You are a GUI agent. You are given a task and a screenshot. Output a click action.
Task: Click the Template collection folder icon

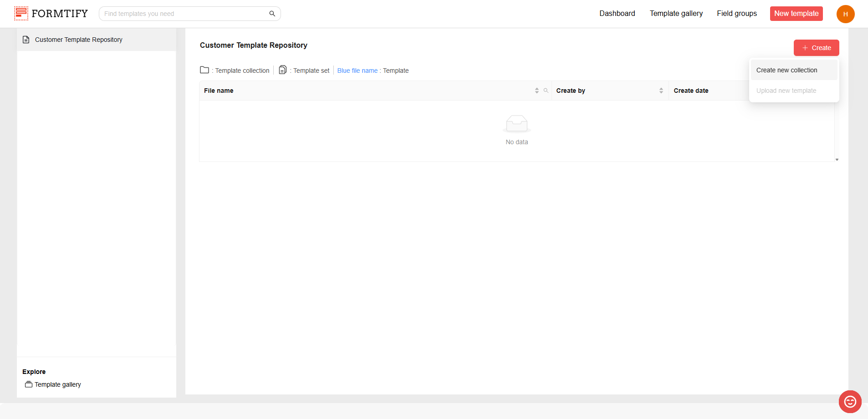204,70
